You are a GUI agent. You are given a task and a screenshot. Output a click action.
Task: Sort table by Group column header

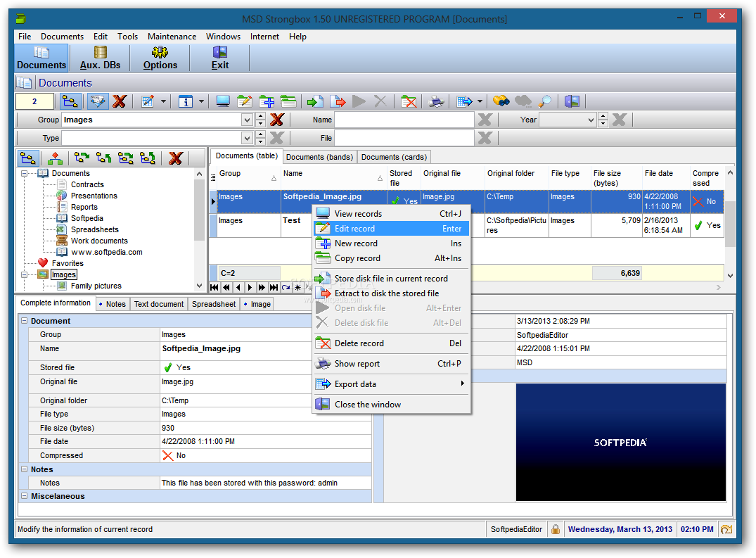coord(248,178)
